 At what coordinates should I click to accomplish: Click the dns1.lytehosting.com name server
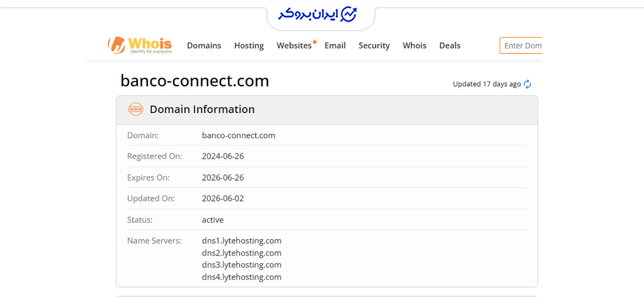(242, 241)
